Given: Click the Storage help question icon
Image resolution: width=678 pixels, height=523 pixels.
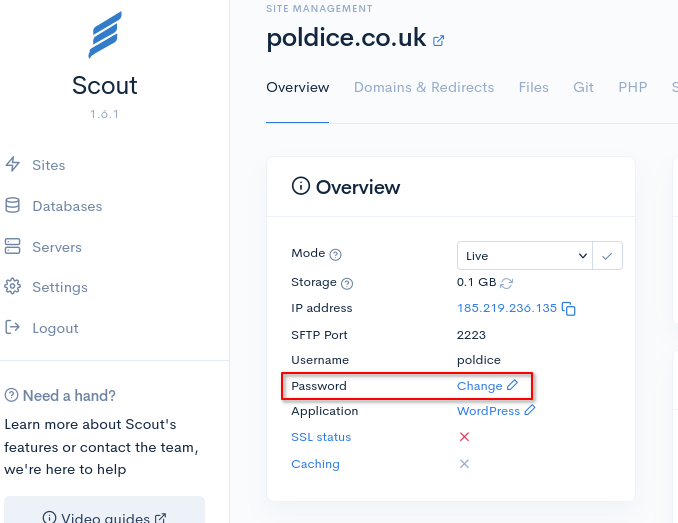Looking at the screenshot, I should pos(347,283).
